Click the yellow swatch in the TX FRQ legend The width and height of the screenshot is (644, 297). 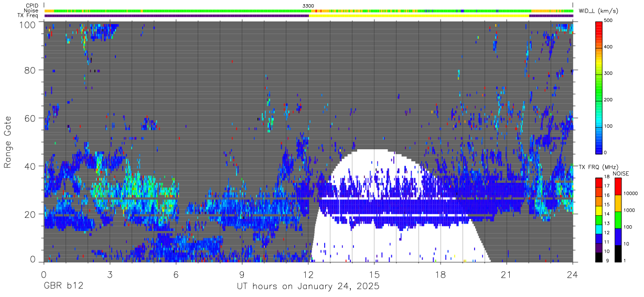(x=599, y=210)
